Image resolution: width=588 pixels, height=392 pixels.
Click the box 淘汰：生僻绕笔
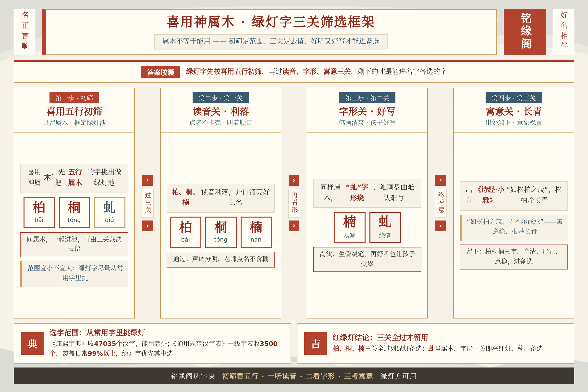click(x=367, y=259)
